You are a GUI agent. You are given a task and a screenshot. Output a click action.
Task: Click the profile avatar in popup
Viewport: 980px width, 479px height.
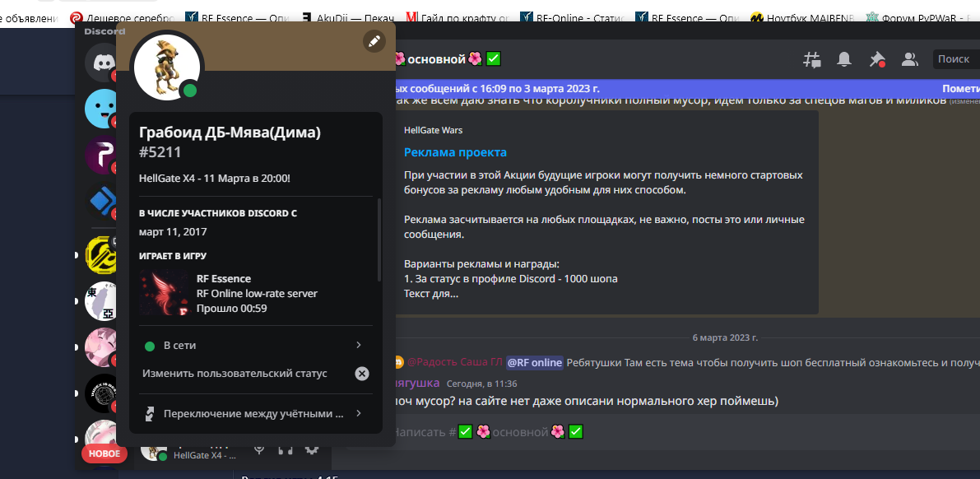167,67
